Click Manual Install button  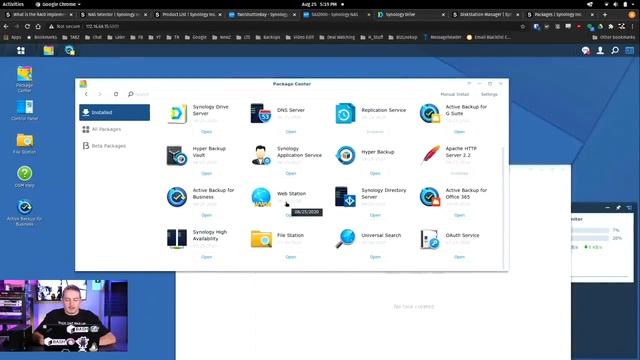(x=454, y=94)
